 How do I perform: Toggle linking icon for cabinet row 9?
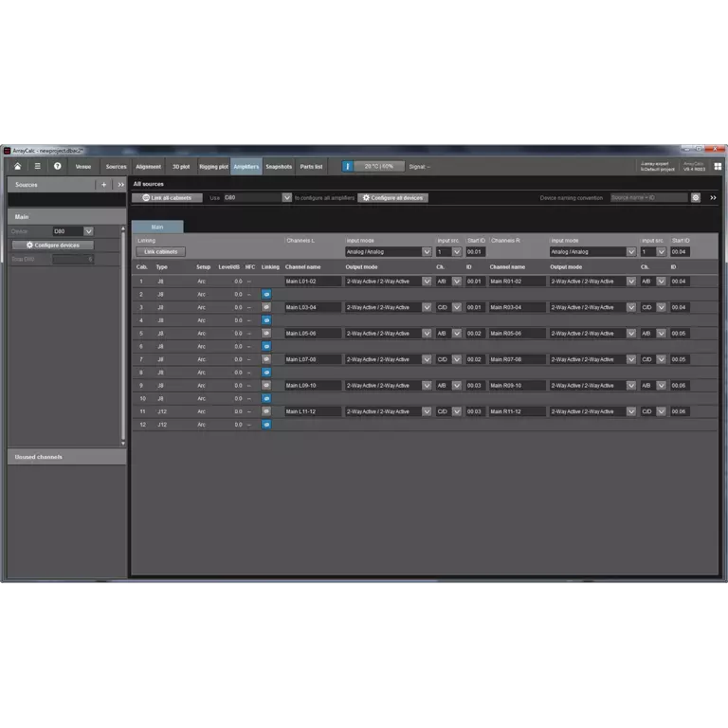coord(266,386)
